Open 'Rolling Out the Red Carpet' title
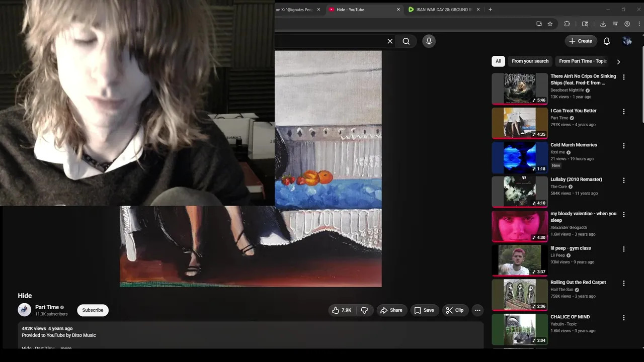 pyautogui.click(x=578, y=283)
